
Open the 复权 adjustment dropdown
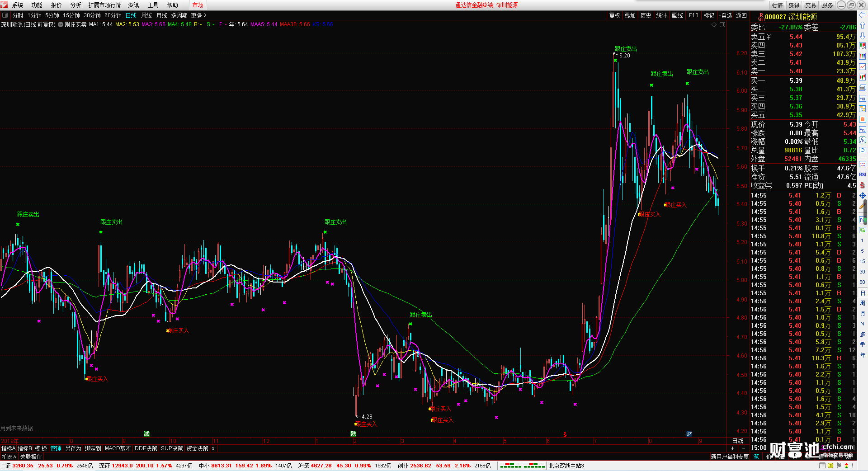click(x=615, y=15)
